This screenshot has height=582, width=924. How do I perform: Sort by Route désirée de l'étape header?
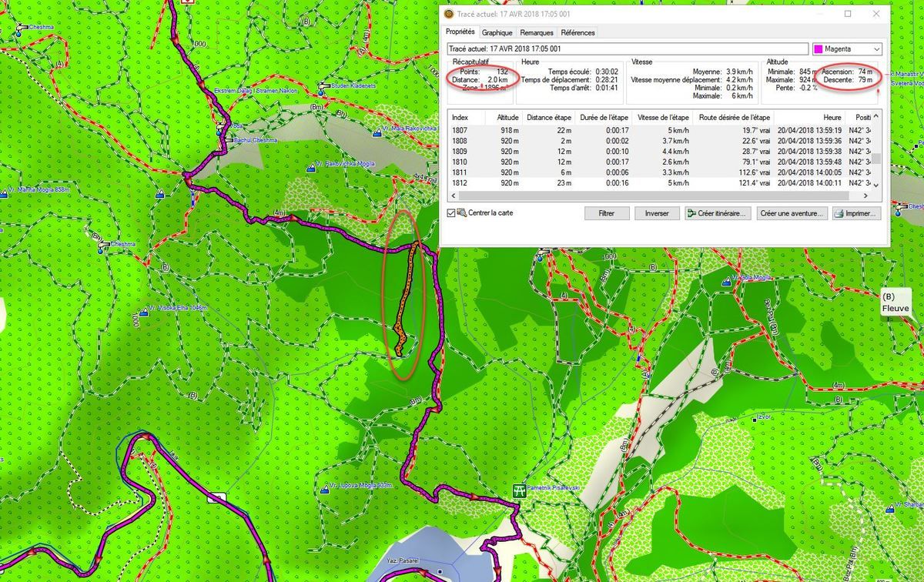733,117
